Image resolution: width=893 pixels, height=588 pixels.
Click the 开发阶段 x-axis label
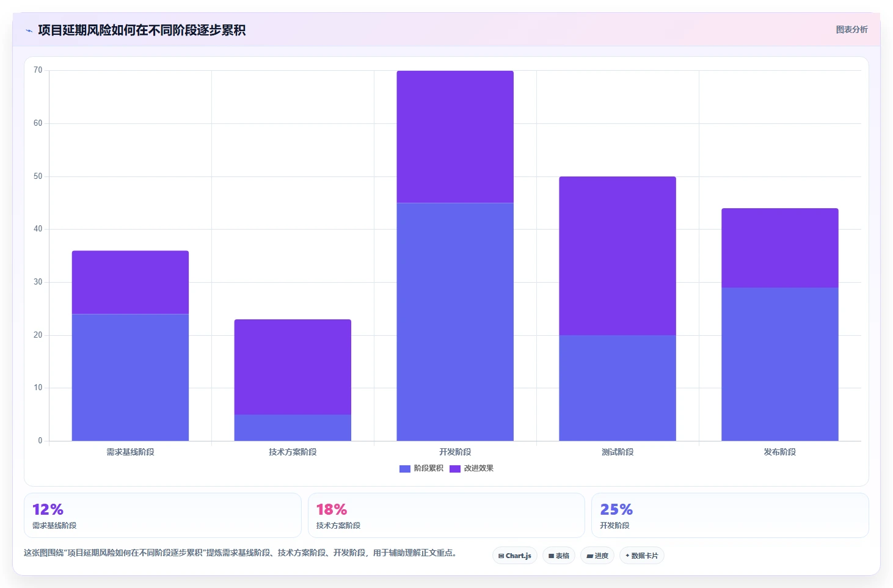[455, 452]
